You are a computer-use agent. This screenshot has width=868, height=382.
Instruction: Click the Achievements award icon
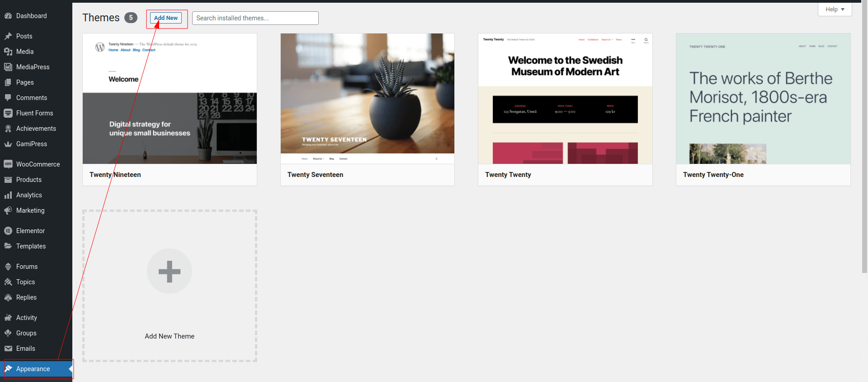pos(8,129)
